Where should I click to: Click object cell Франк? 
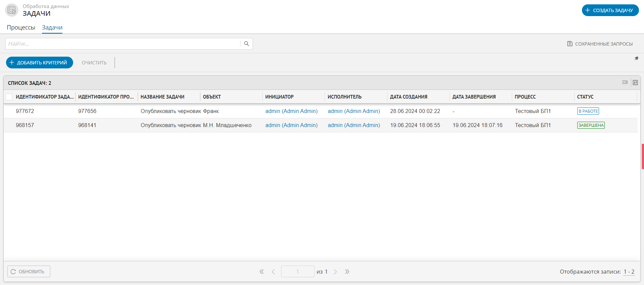click(211, 111)
